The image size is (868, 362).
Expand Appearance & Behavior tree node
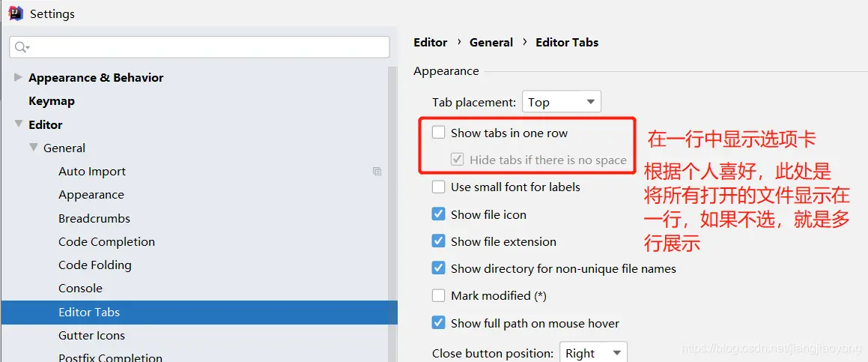coord(18,77)
